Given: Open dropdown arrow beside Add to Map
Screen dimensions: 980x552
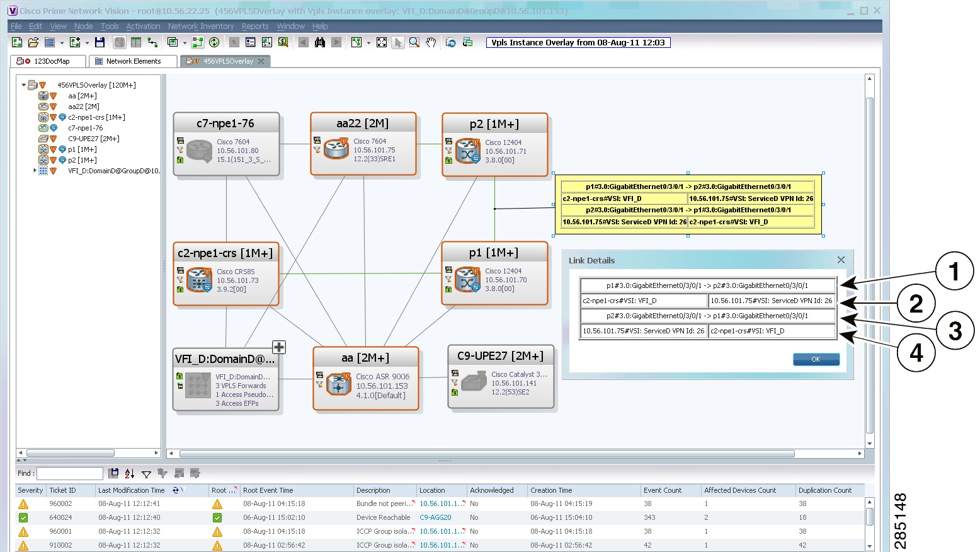Looking at the screenshot, I should pos(87,43).
